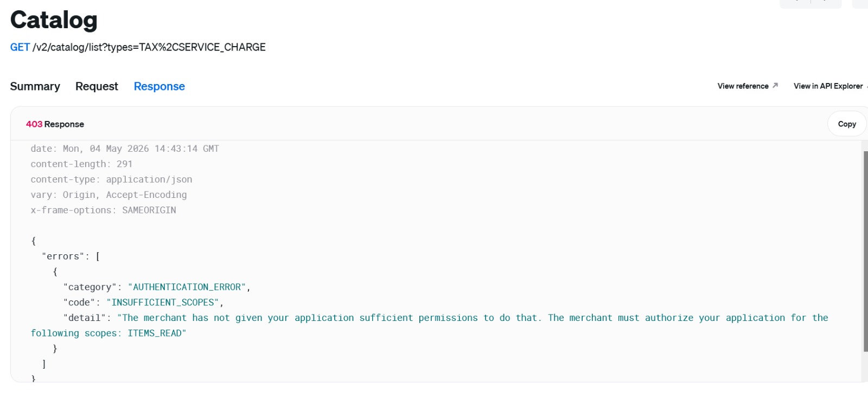Switch to the Summary tab
Image resolution: width=868 pixels, height=405 pixels.
(35, 87)
